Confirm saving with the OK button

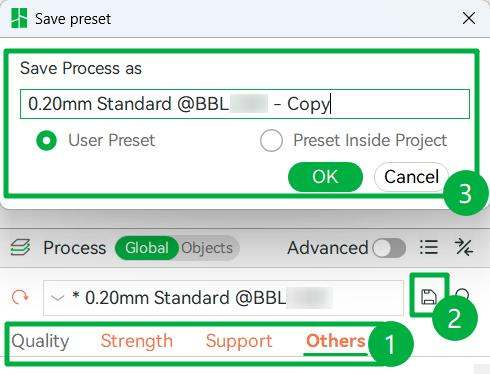[325, 177]
